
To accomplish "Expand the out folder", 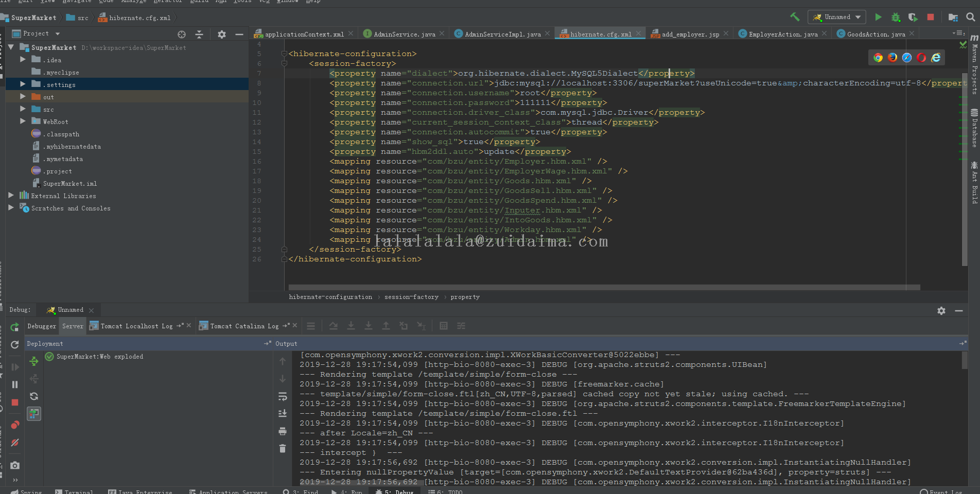I will pyautogui.click(x=23, y=97).
